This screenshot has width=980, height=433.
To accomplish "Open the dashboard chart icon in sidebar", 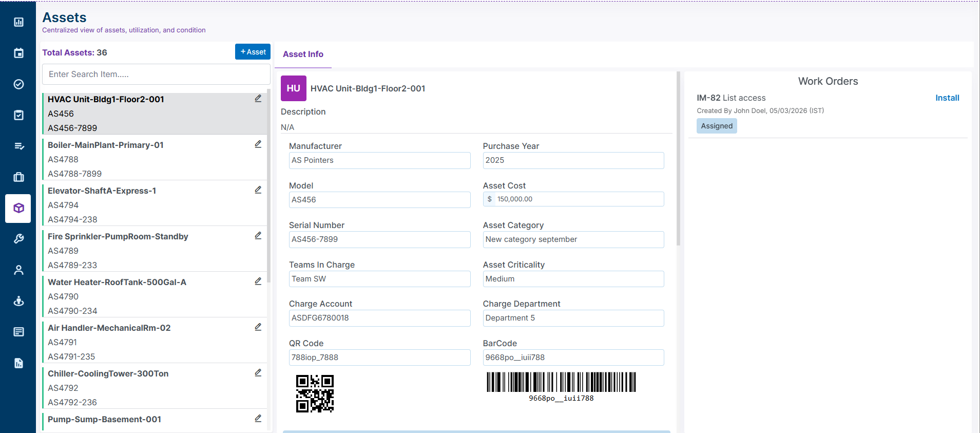I will (x=18, y=22).
